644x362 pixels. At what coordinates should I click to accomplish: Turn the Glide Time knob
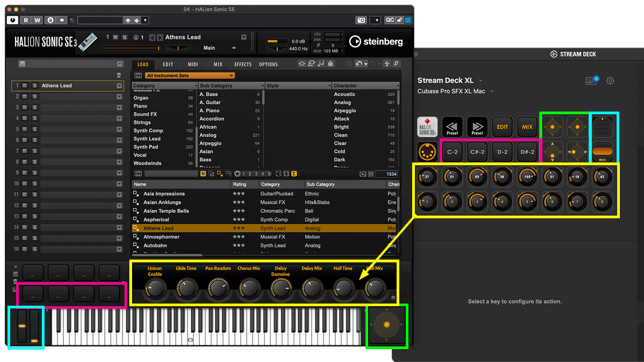(186, 287)
